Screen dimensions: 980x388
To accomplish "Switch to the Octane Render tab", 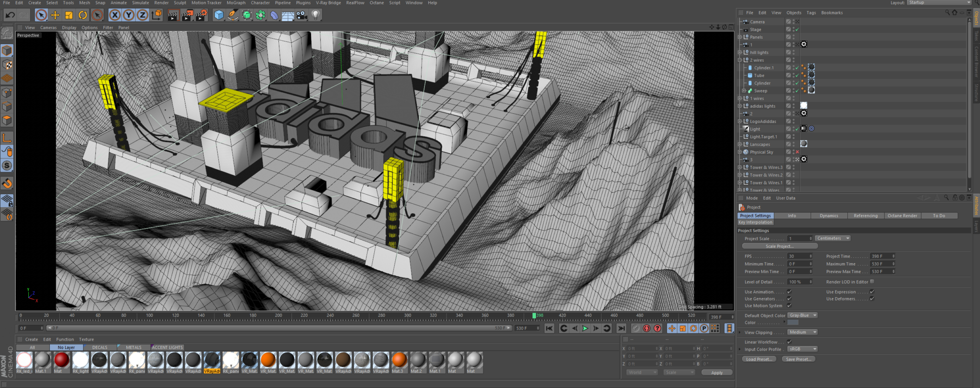I will [902, 216].
